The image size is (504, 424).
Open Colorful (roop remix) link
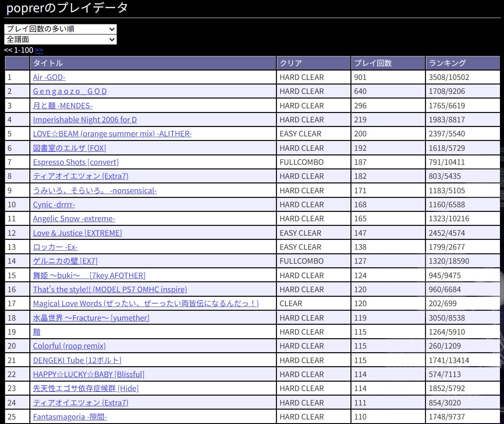tap(70, 346)
